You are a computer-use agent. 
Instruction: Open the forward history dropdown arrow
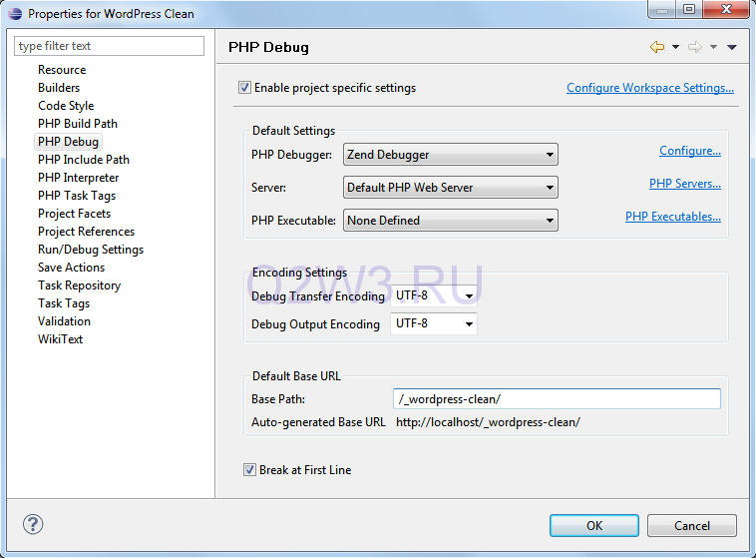pyautogui.click(x=713, y=47)
